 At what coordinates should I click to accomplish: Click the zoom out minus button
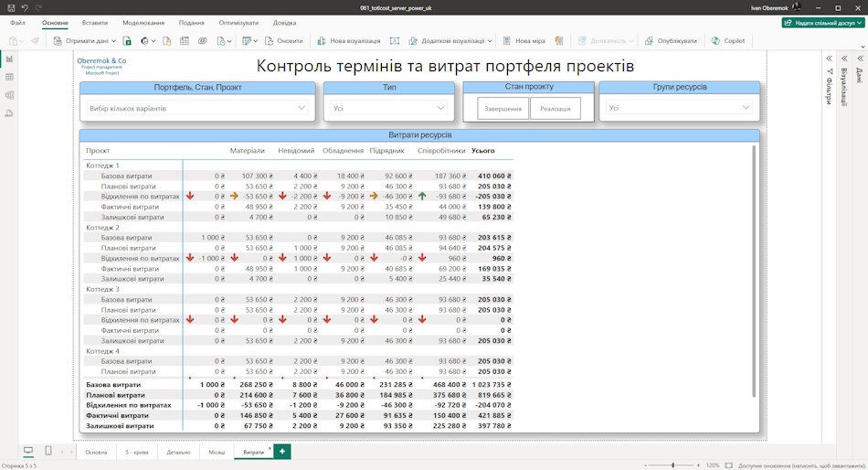pos(645,465)
